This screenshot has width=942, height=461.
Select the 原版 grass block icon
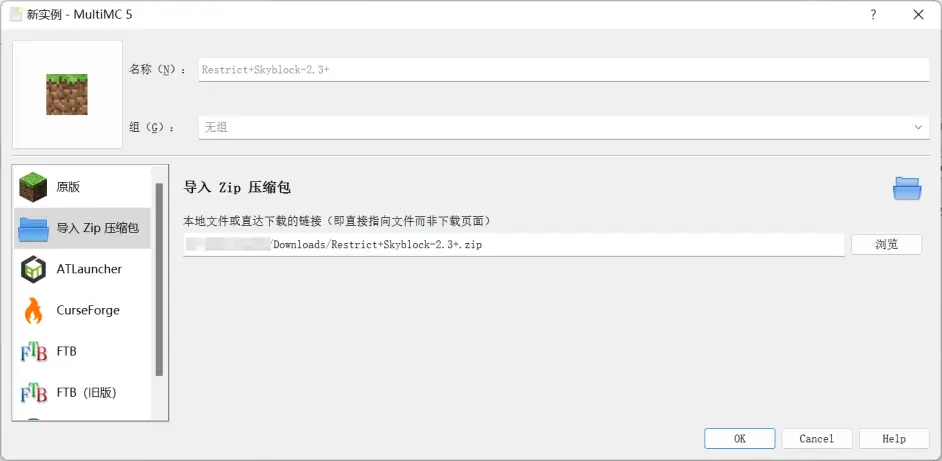(x=33, y=187)
